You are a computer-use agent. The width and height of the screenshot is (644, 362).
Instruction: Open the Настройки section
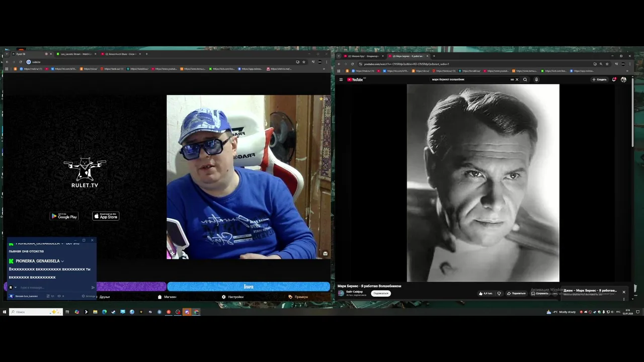click(232, 297)
